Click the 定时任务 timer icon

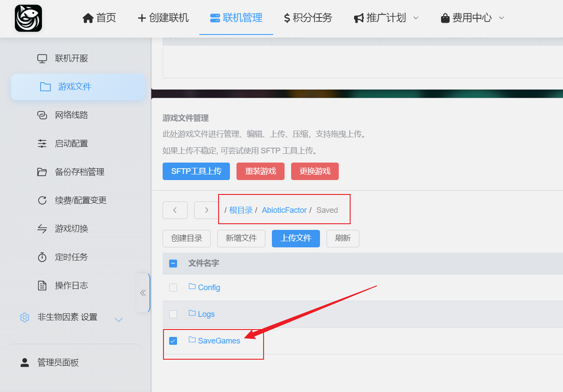[42, 257]
